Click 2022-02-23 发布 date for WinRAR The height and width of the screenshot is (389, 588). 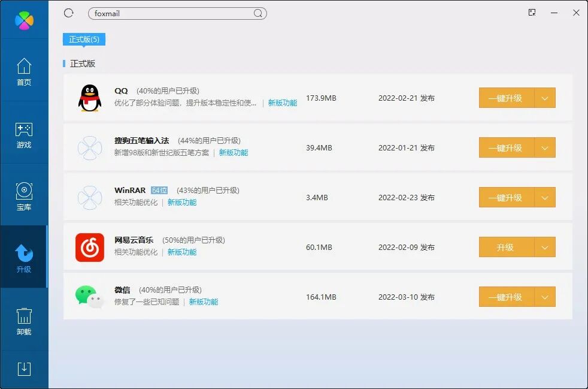[x=407, y=198]
